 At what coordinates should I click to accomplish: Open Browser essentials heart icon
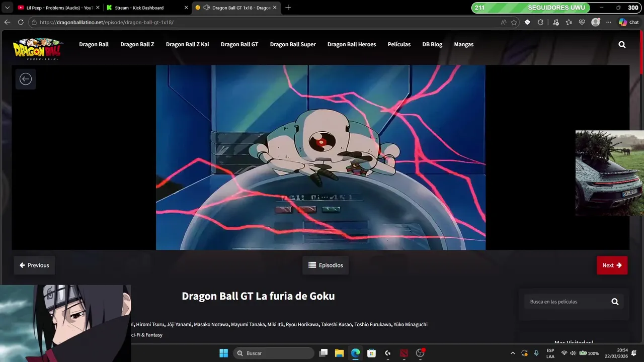(582, 22)
